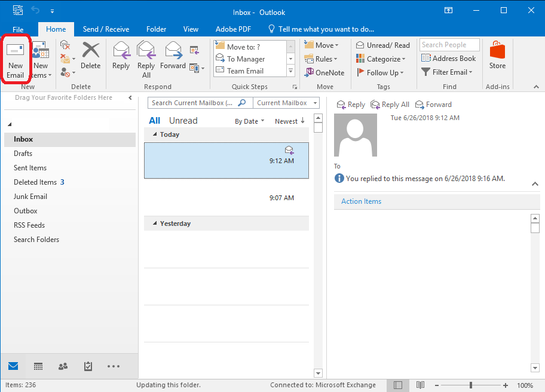Open the Categorize dropdown

[381, 59]
